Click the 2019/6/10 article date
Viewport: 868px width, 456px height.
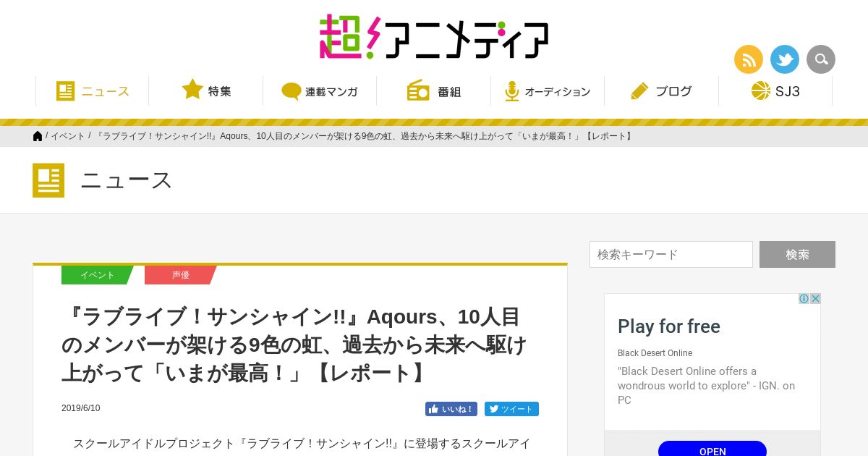point(81,408)
